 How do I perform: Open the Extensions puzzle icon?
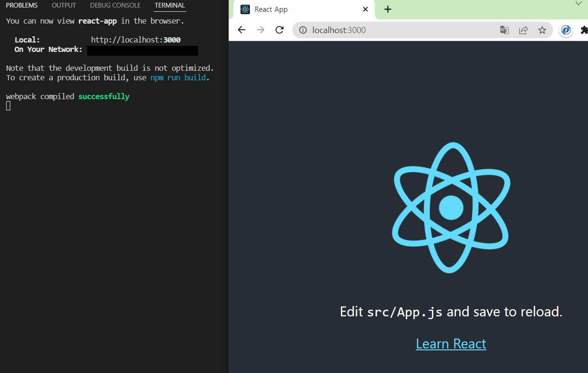[x=584, y=30]
